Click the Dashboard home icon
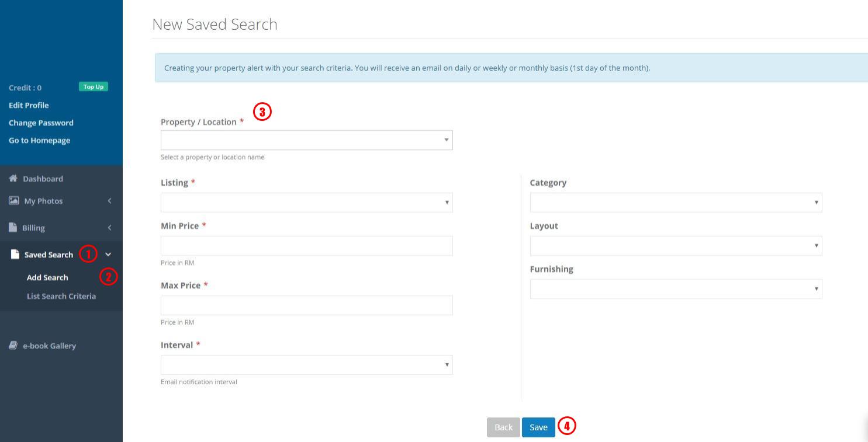 (x=13, y=179)
